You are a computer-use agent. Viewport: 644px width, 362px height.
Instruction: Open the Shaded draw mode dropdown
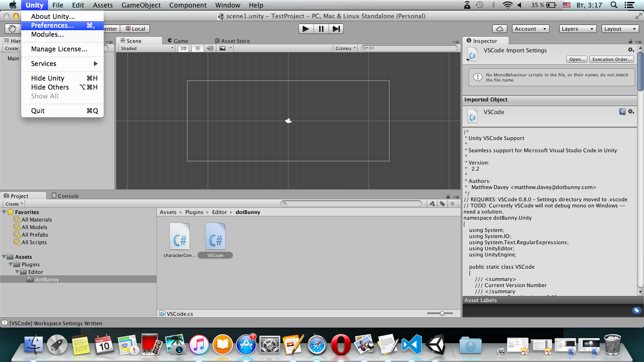coord(147,48)
